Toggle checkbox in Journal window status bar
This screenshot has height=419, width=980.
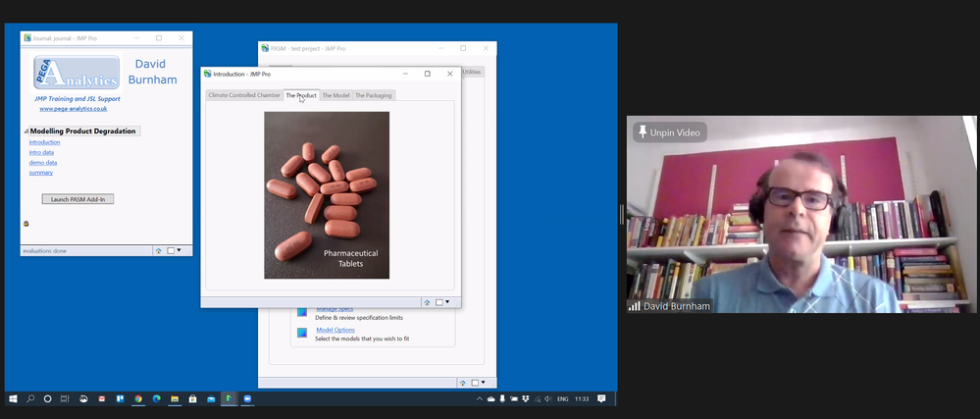coord(171,251)
